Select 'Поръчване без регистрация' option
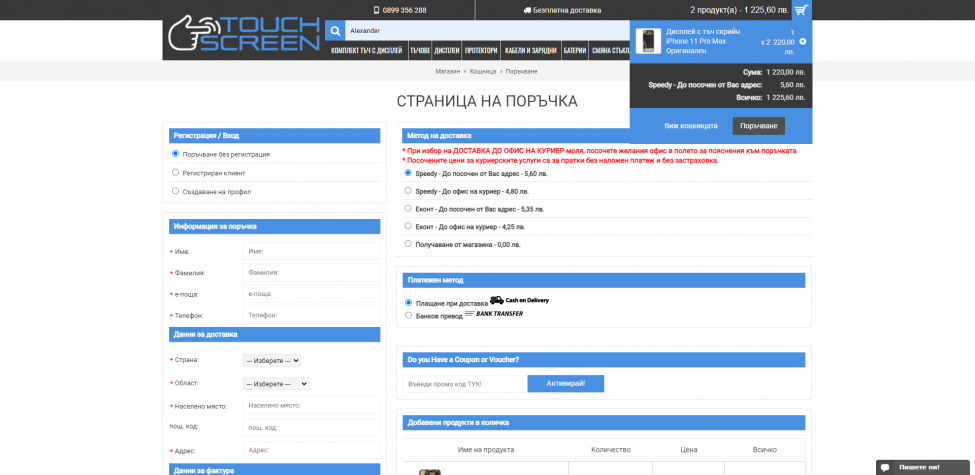The height and width of the screenshot is (475, 975). point(175,154)
